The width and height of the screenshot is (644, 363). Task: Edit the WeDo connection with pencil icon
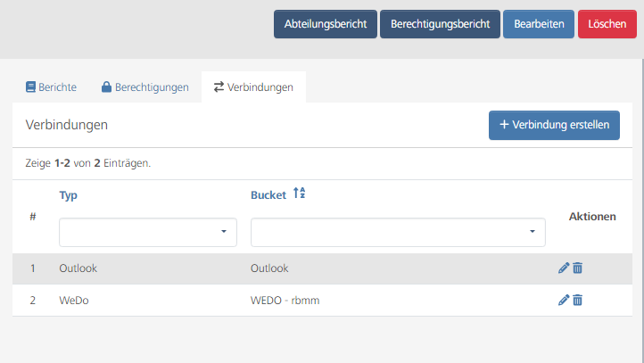563,301
